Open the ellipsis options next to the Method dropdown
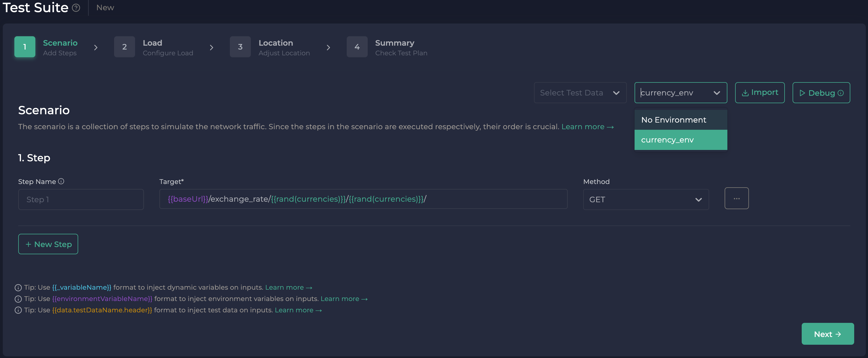 [737, 198]
